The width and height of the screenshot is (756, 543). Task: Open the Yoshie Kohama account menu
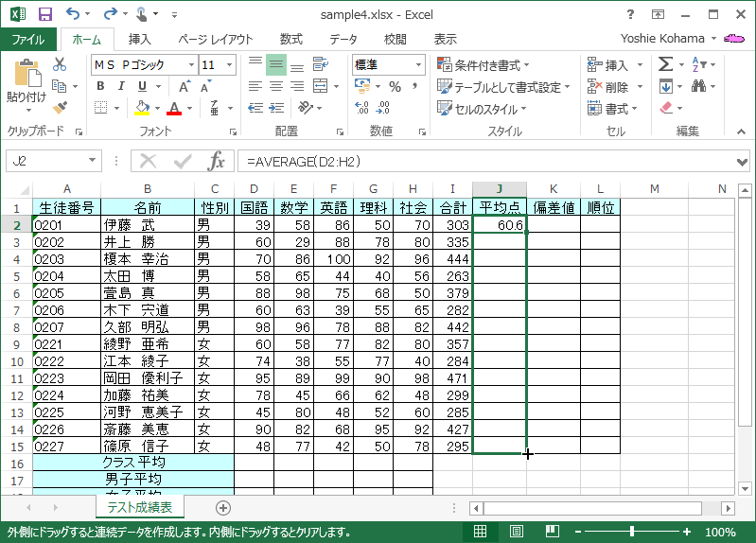pyautogui.click(x=668, y=39)
